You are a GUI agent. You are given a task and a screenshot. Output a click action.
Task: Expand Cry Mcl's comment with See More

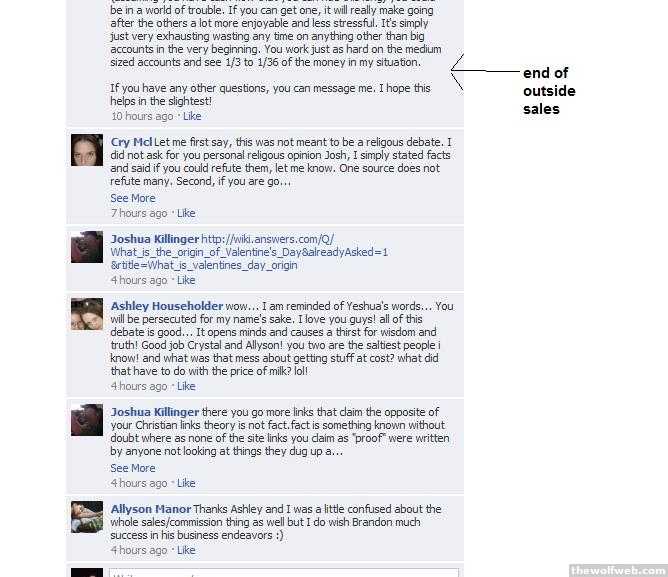pos(132,198)
